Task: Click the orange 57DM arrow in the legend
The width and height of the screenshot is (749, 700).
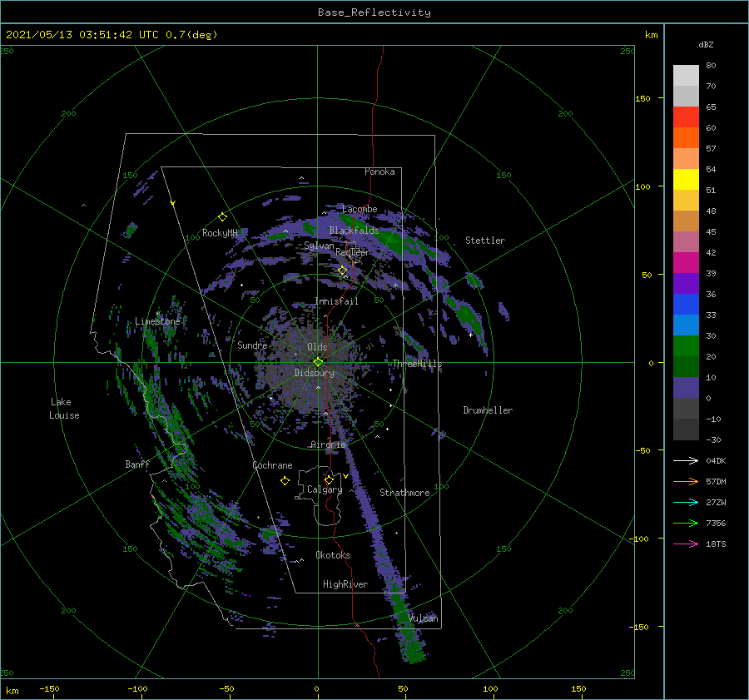Action: (x=686, y=482)
